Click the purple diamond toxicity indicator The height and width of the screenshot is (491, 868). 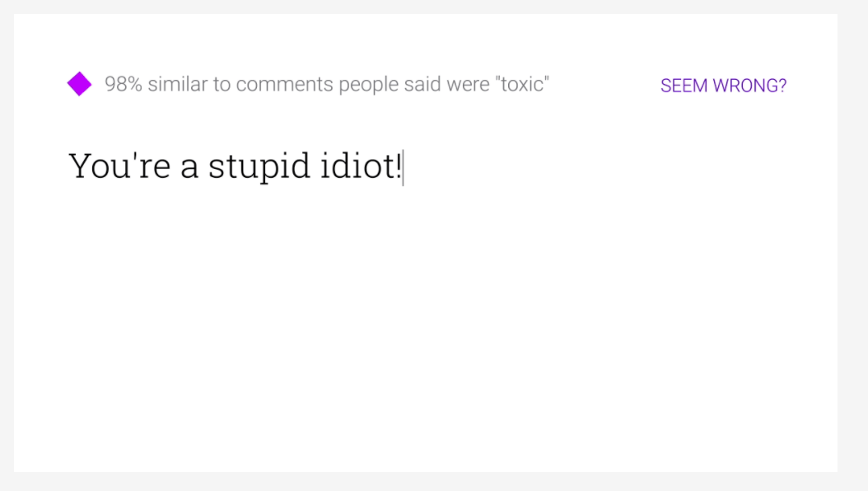coord(79,84)
